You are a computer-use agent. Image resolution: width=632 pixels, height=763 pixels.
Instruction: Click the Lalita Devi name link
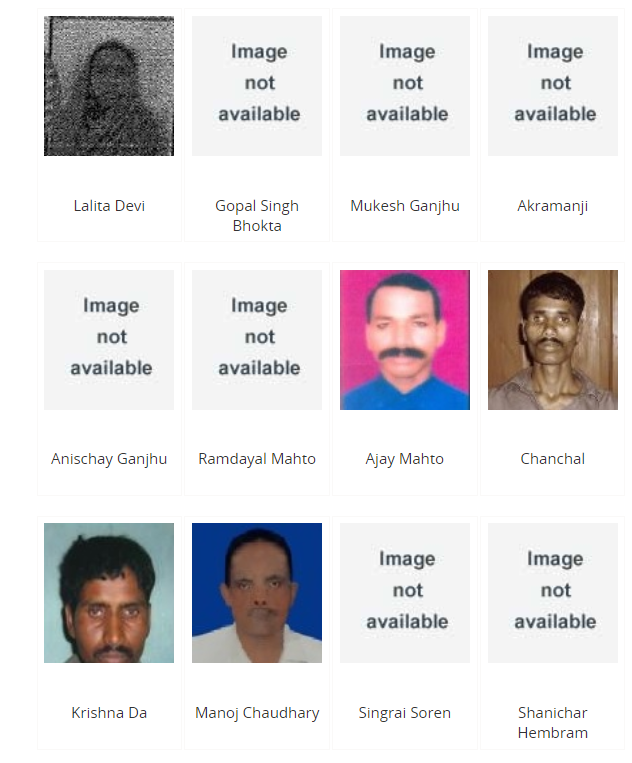click(109, 206)
